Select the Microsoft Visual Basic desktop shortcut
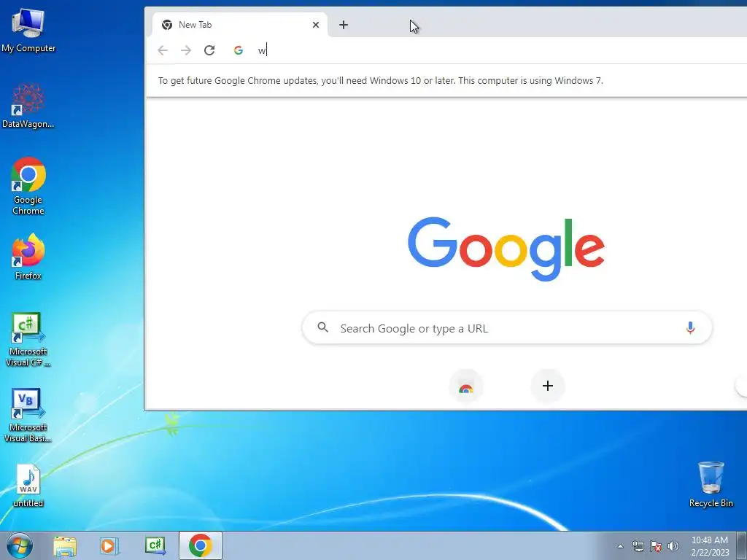The image size is (747, 560). point(28,415)
